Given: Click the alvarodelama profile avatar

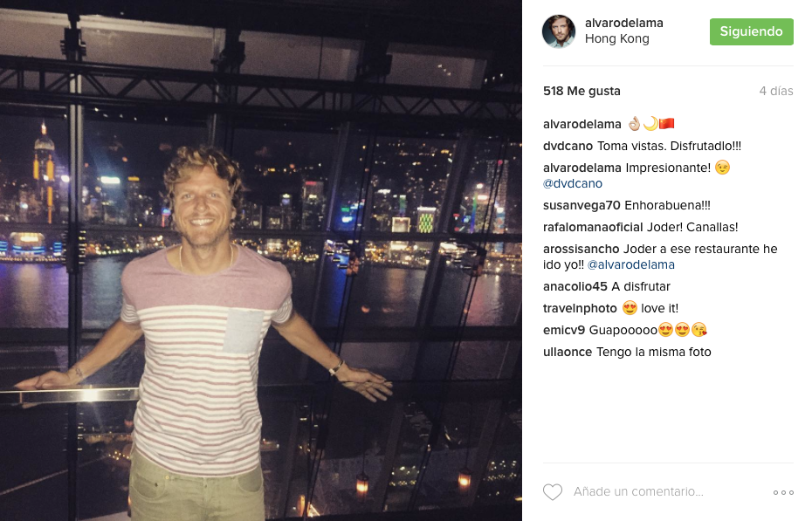Looking at the screenshot, I should tap(559, 31).
